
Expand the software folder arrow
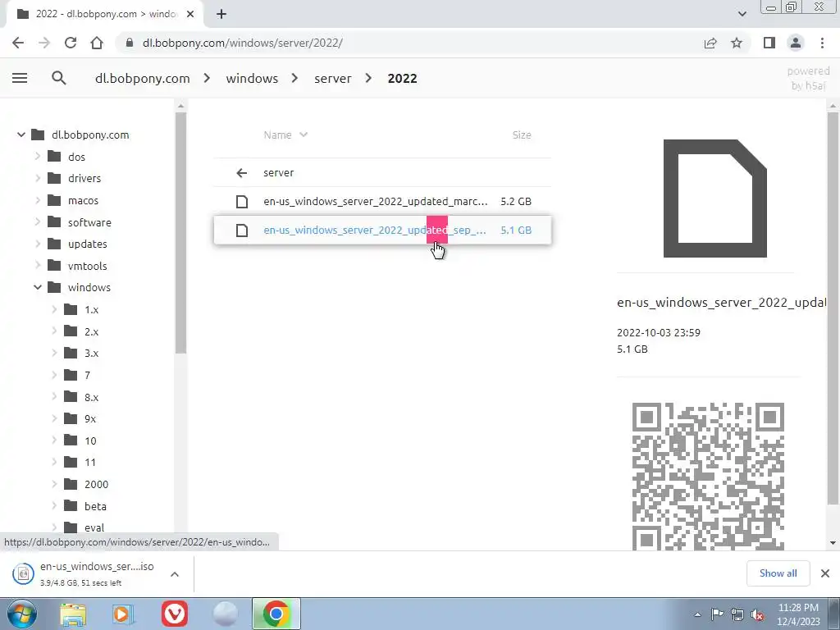(x=38, y=221)
